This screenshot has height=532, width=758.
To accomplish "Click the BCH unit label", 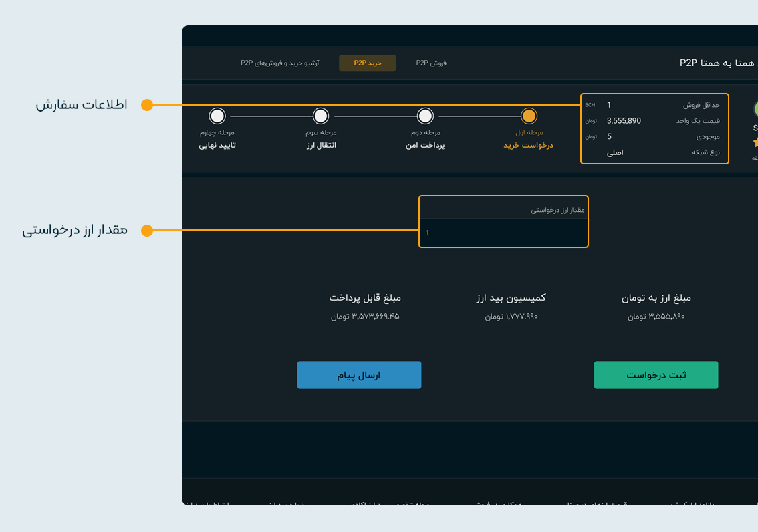I will pos(590,105).
